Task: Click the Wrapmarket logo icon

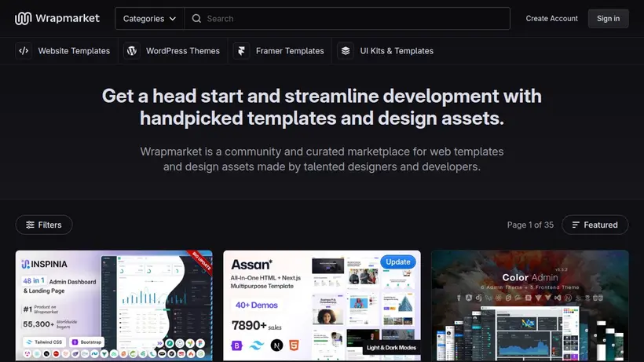Action: [23, 19]
